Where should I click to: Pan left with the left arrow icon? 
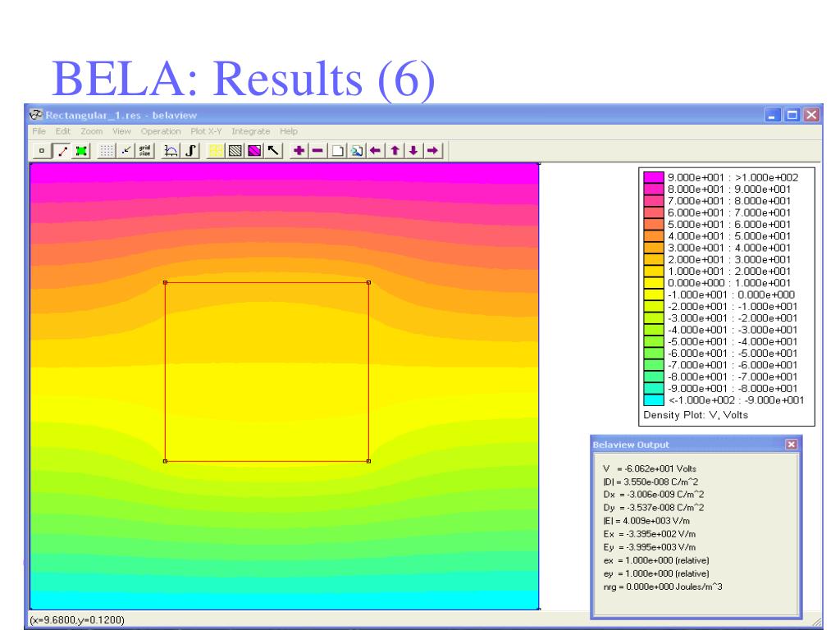click(376, 151)
